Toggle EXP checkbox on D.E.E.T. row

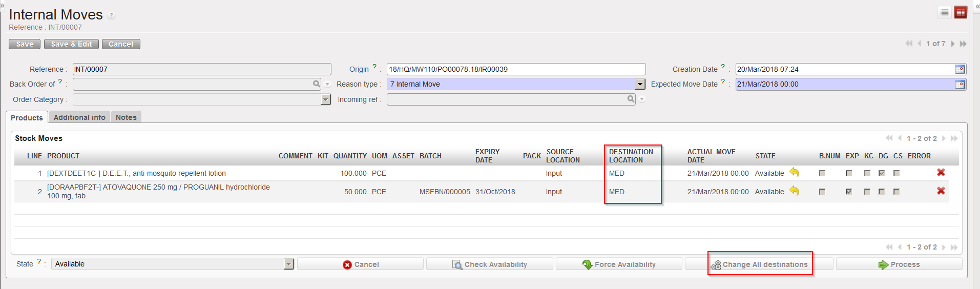849,173
